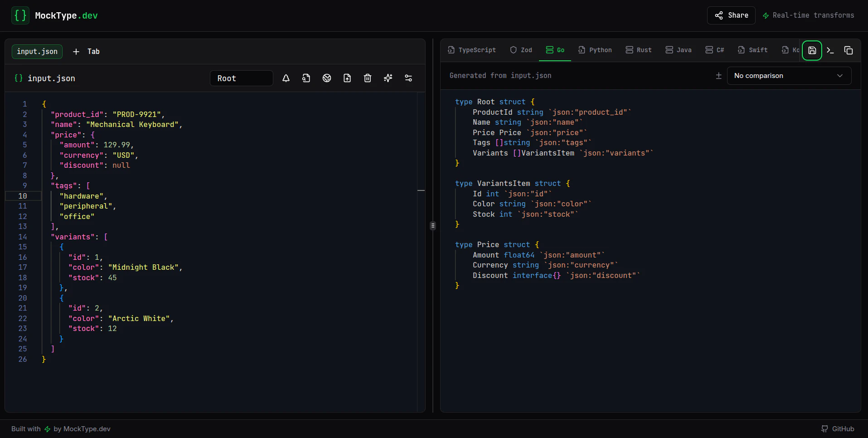
Task: Open the CLI terminal icon
Action: tap(830, 50)
